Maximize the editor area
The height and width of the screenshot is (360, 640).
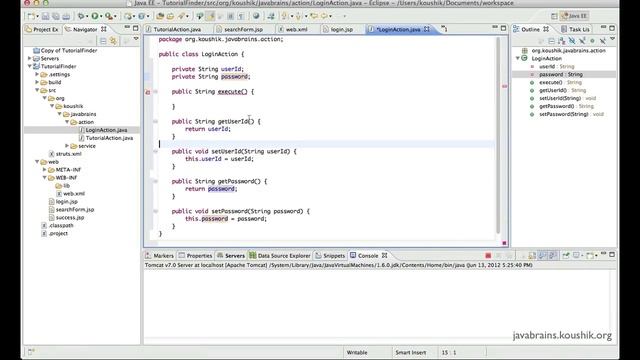504,28
